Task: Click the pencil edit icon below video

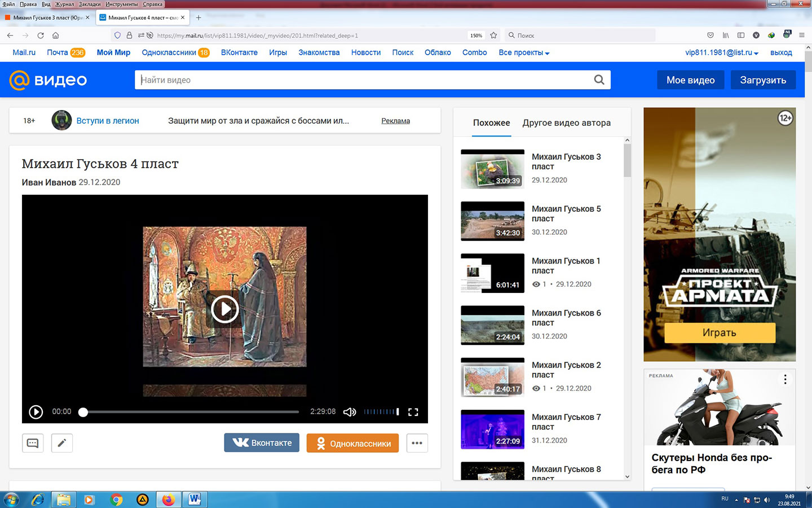Action: (62, 443)
